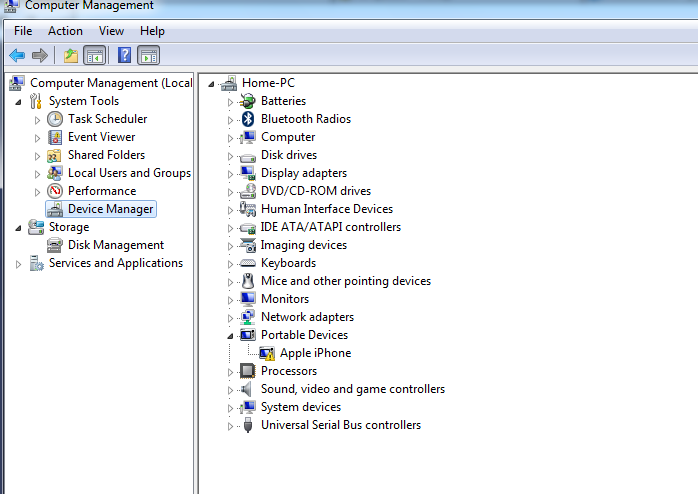Select Computer Management (Local) root label
This screenshot has width=698, height=494.
pos(111,83)
